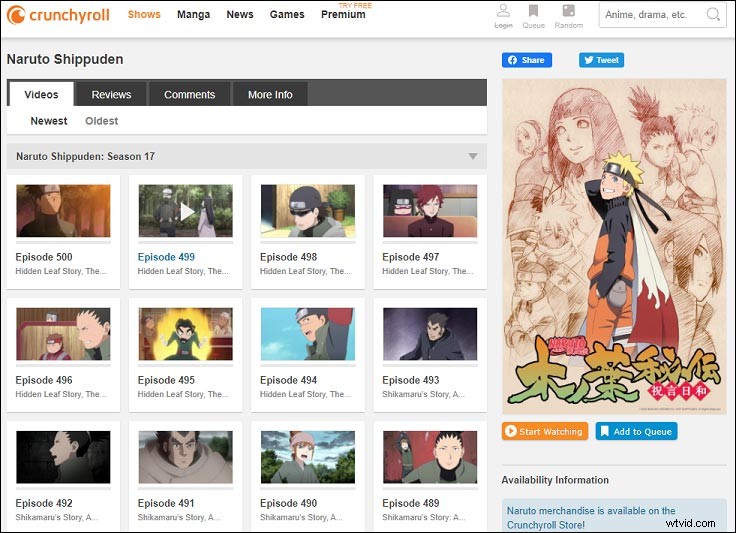Open the Episode 491 thumbnail
The width and height of the screenshot is (736, 533).
185,457
